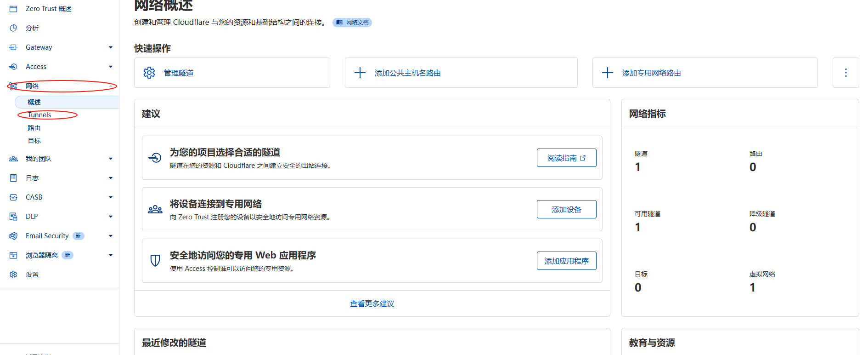Expand the DLP menu arrow
868x355 pixels.
coord(111,217)
